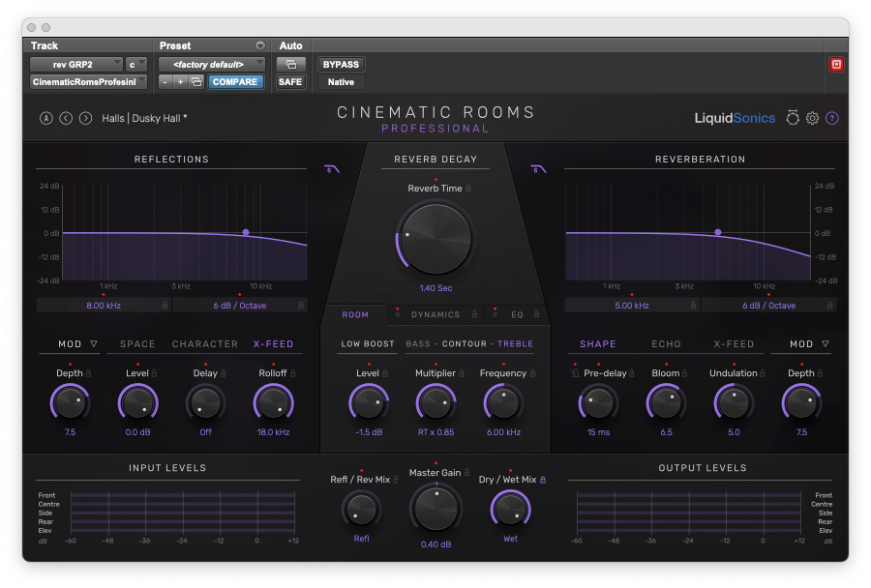Toggle the Dynamics tab lock

pos(474,314)
